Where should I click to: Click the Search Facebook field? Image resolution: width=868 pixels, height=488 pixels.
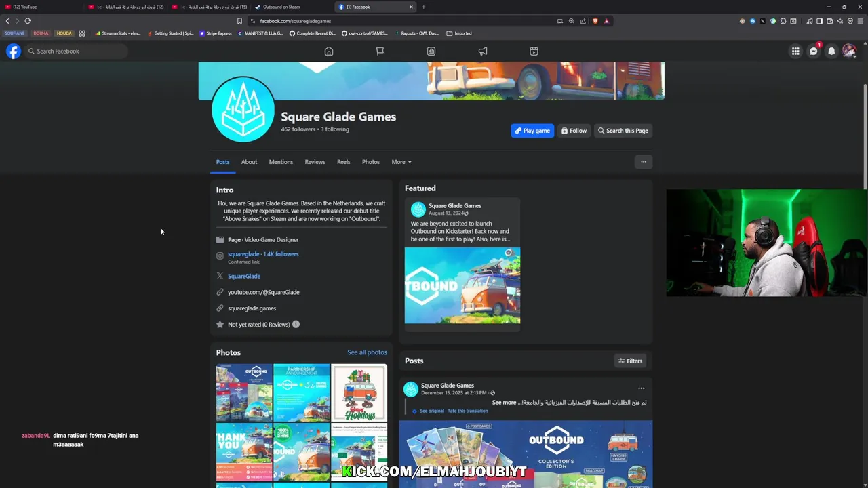pos(76,51)
